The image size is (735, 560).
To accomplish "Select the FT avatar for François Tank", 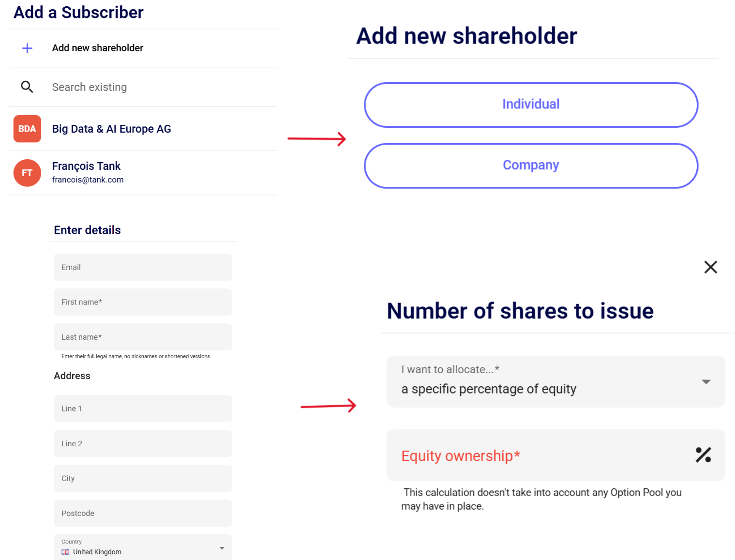I will (x=27, y=173).
